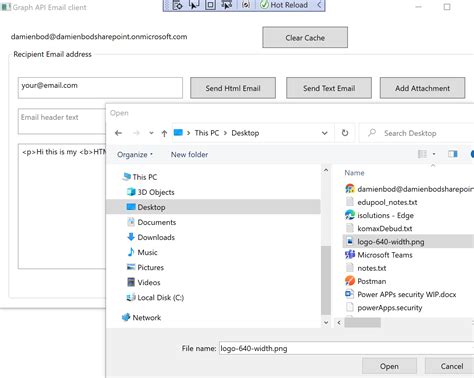
Task: Click the Microsoft Teams icon
Action: point(350,255)
